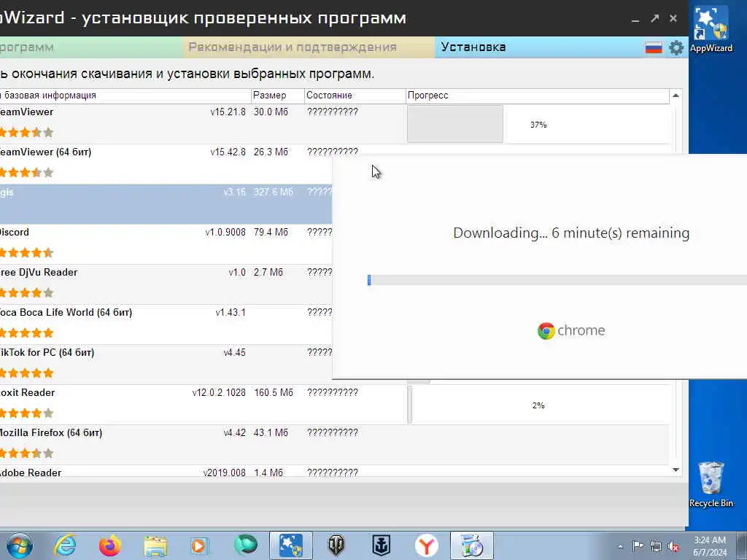Switch to Рекомендации и подтверждения tab
The image size is (747, 560).
click(309, 47)
